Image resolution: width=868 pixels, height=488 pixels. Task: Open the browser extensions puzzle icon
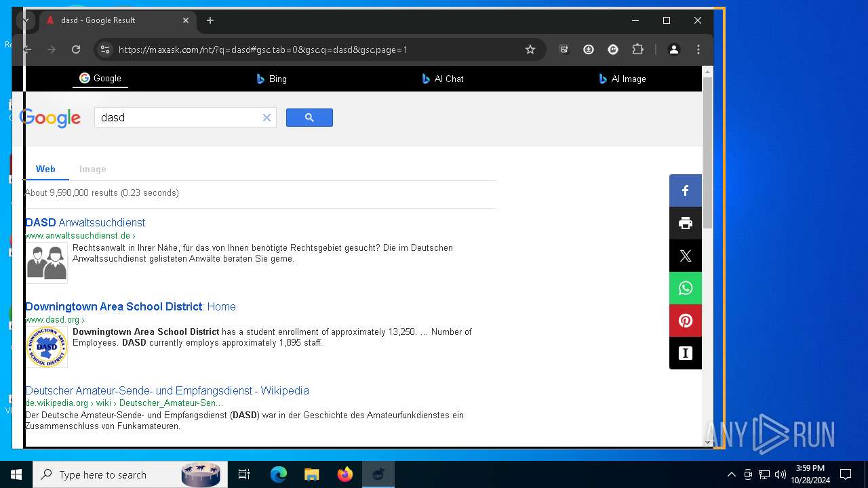click(x=637, y=49)
